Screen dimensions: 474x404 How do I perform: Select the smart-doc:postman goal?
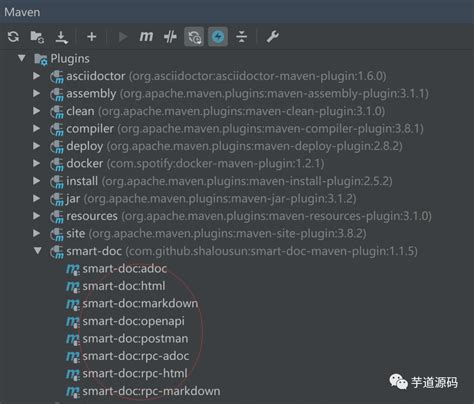135,339
